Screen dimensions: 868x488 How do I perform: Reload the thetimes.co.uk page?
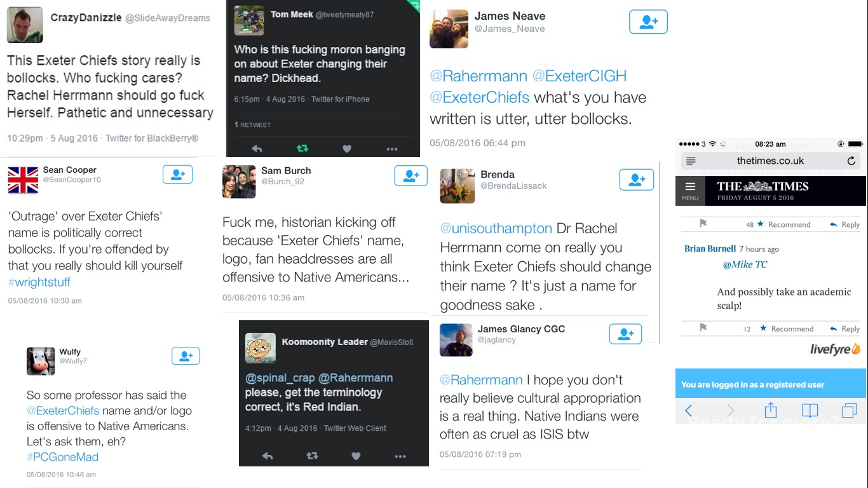[x=851, y=161]
